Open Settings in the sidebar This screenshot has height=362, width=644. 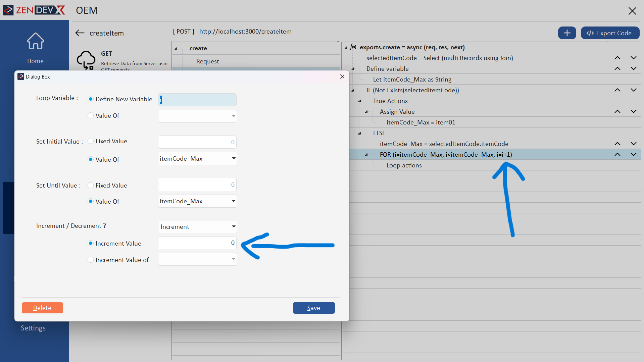coord(33,328)
